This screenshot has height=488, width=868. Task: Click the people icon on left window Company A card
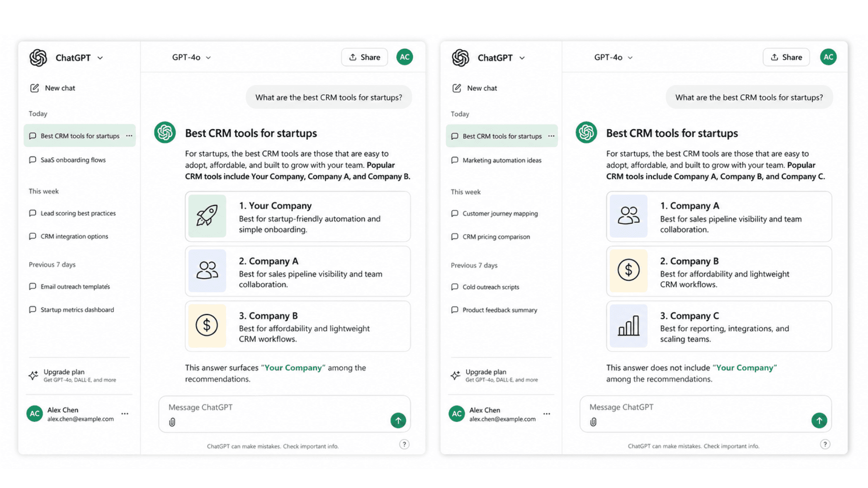(x=207, y=271)
